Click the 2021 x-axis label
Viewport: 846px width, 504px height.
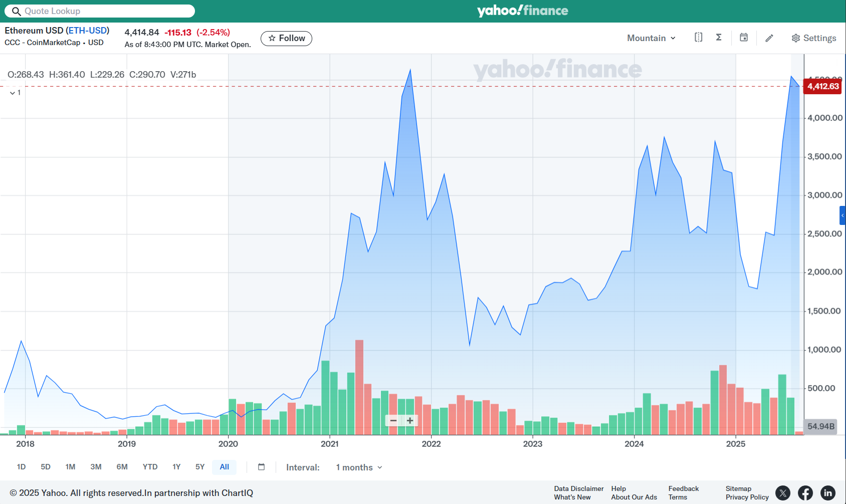330,443
